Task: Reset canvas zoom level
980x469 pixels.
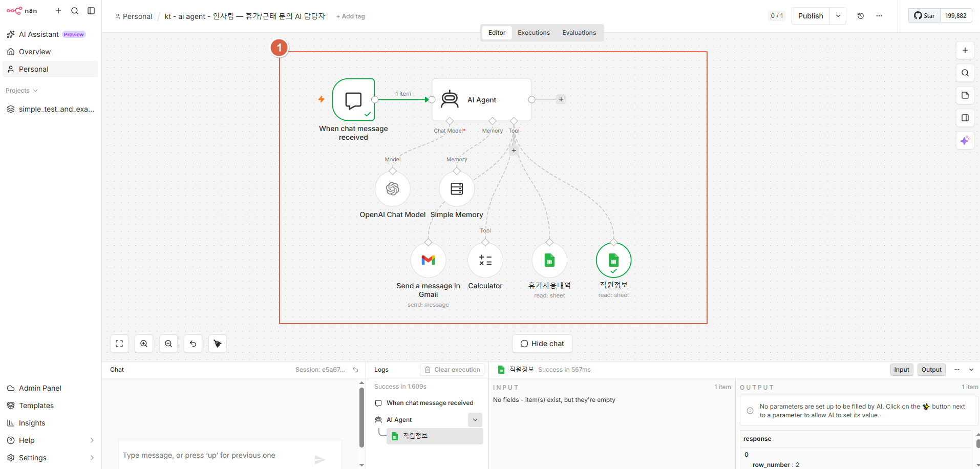Action: [x=193, y=344]
